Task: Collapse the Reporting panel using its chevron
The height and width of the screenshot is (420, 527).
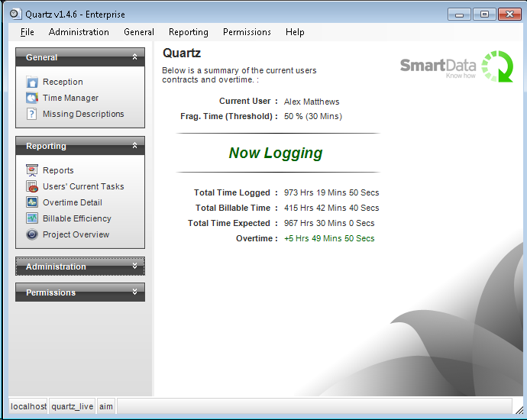Action: click(x=134, y=146)
